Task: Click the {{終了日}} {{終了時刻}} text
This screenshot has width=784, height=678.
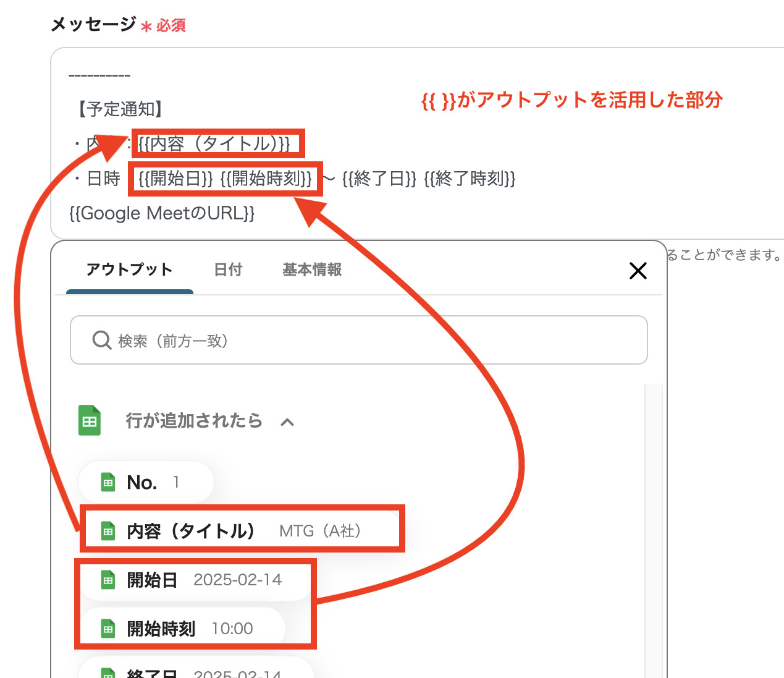Action: pos(429,179)
